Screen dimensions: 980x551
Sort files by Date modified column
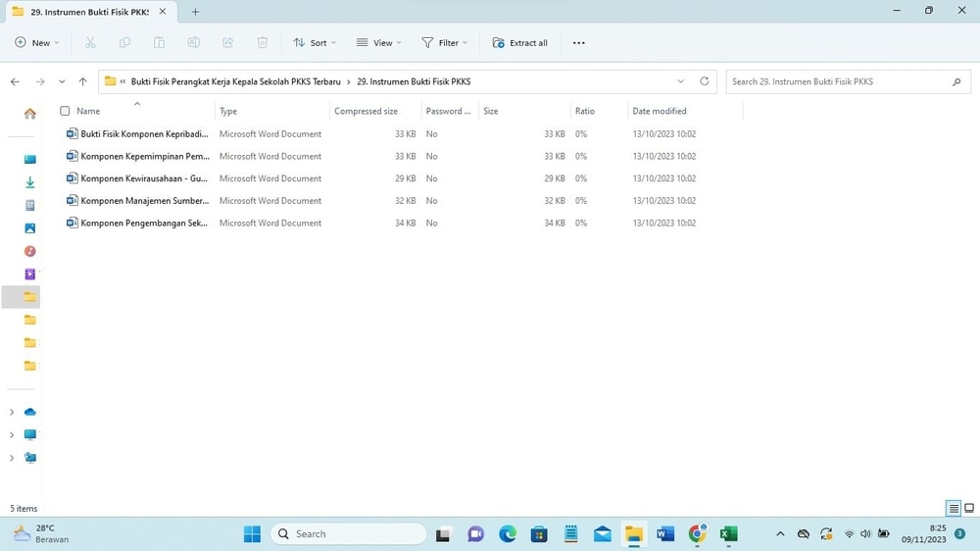click(660, 111)
